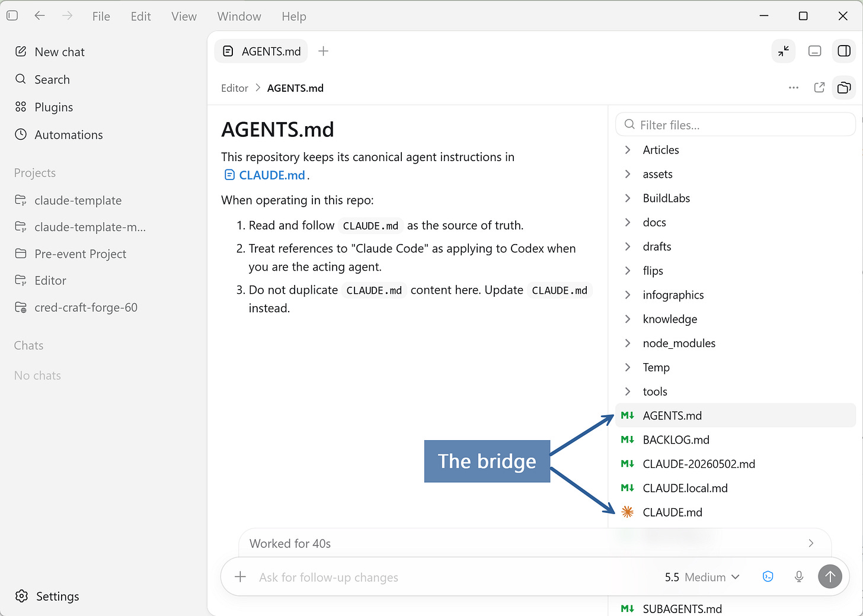This screenshot has height=616, width=863.
Task: Open the Editor project
Action: pos(40,281)
